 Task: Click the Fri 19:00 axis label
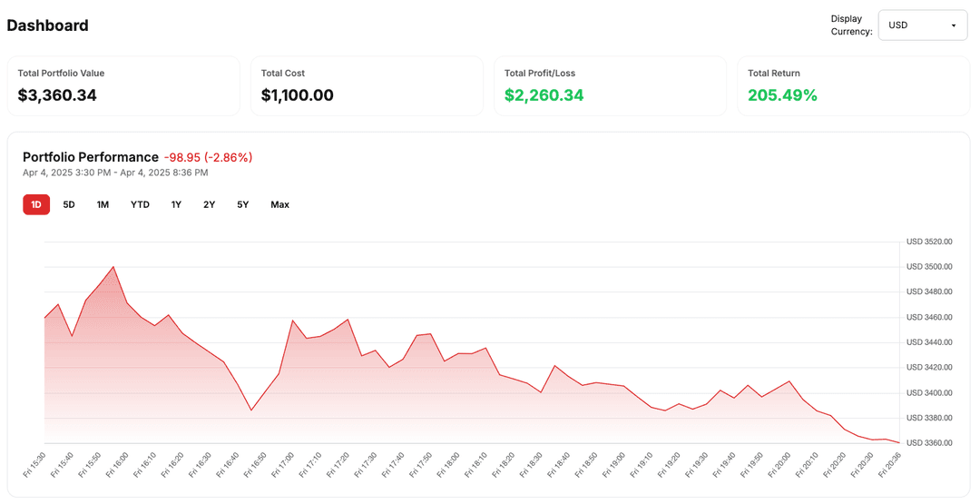[613, 465]
